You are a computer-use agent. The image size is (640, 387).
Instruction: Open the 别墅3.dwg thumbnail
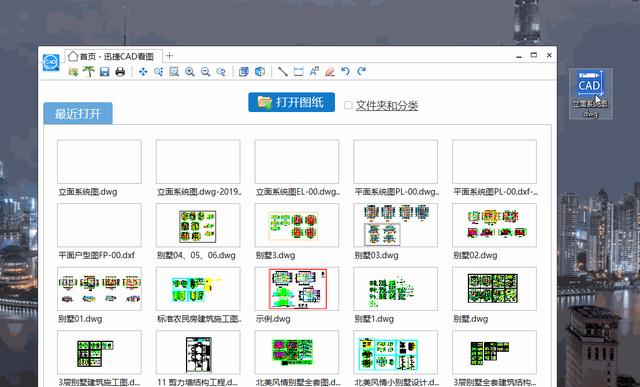point(297,225)
